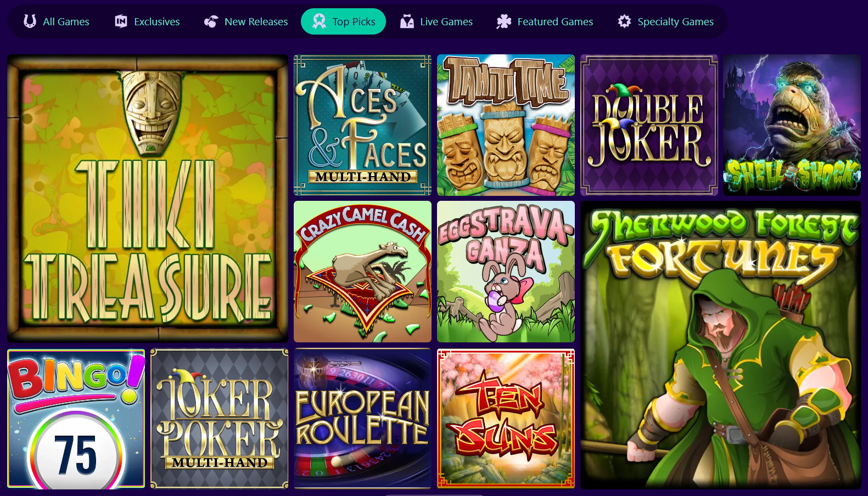Click the Exclusives IN badge icon
This screenshot has width=868, height=496.
click(x=121, y=21)
